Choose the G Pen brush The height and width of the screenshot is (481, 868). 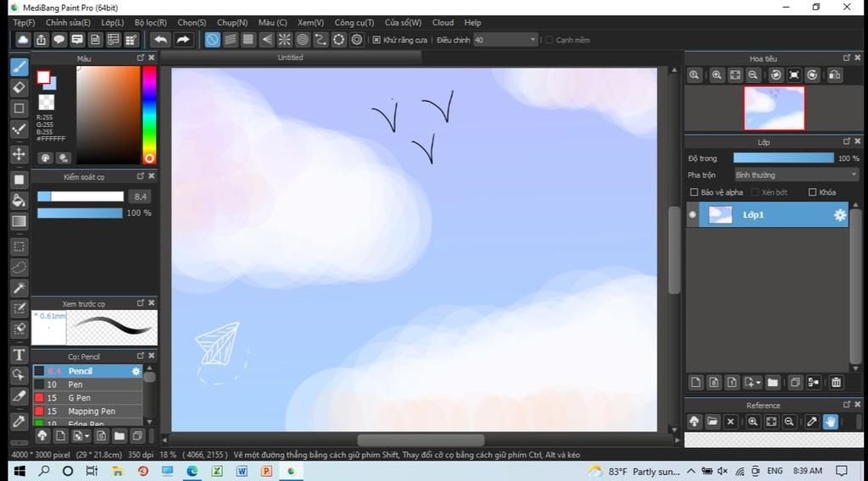87,397
